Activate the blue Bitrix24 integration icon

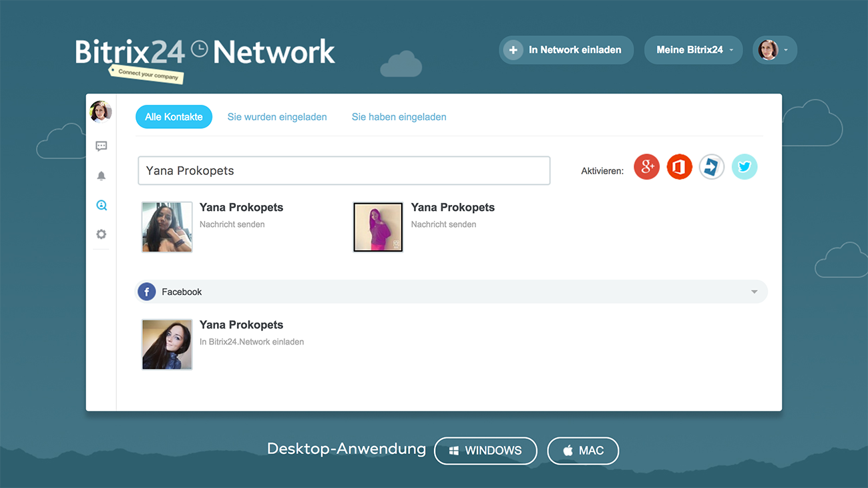pyautogui.click(x=712, y=167)
